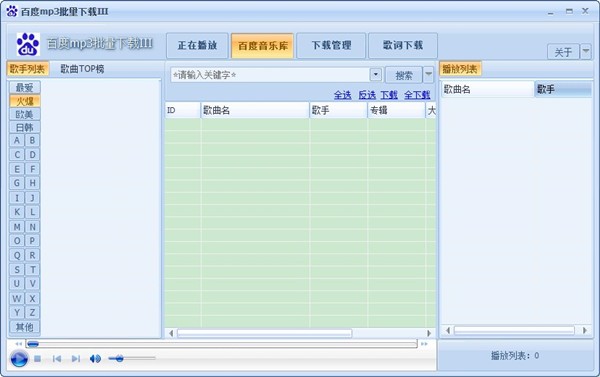Stop playback with the stop button
The height and width of the screenshot is (377, 600).
pyautogui.click(x=38, y=359)
